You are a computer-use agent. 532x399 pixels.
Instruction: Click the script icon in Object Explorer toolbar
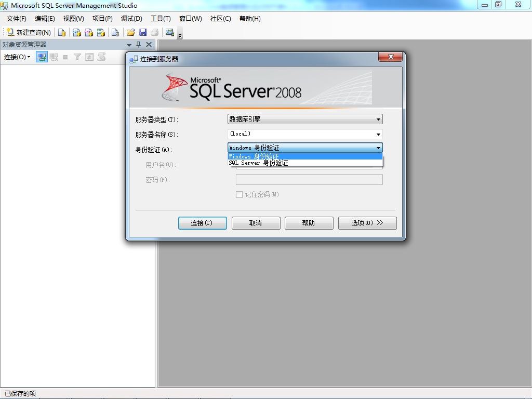click(101, 57)
